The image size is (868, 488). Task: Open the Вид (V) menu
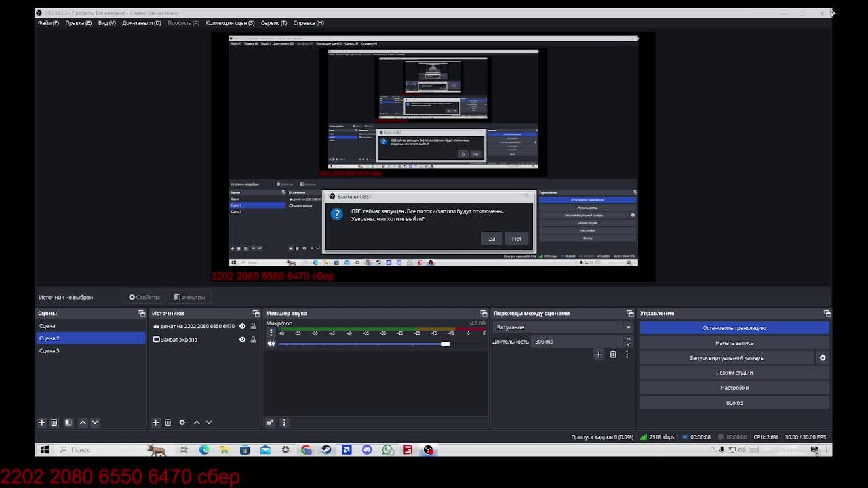pyautogui.click(x=107, y=23)
